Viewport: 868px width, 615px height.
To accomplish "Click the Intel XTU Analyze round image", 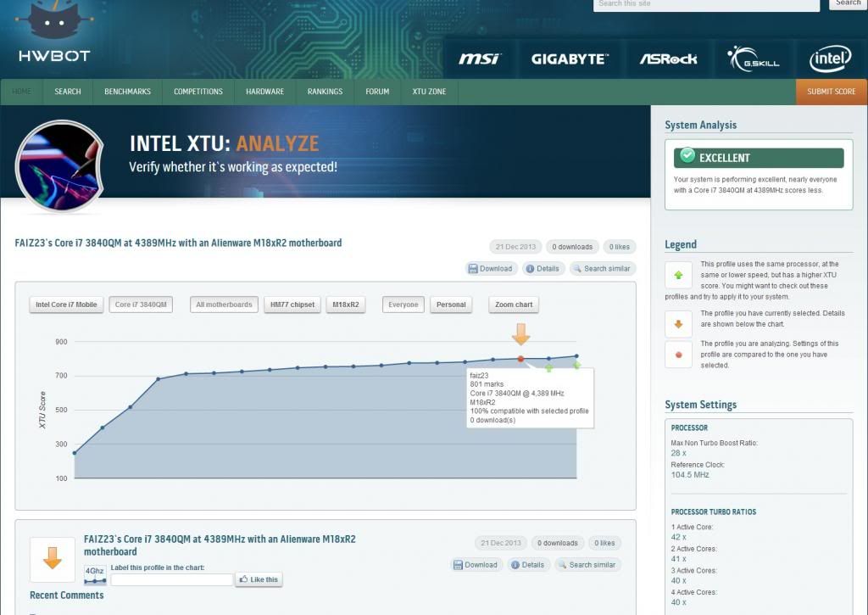I will click(59, 166).
